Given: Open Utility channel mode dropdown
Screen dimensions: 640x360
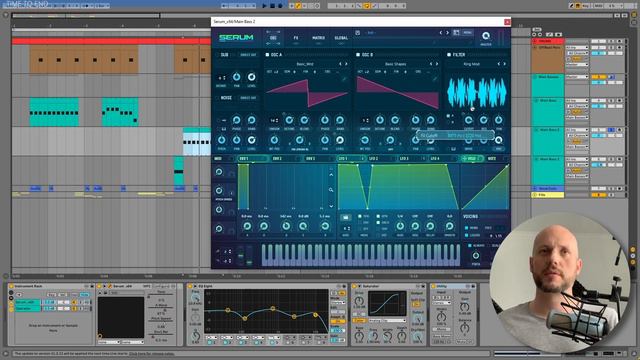Looking at the screenshot, I should point(442,303).
